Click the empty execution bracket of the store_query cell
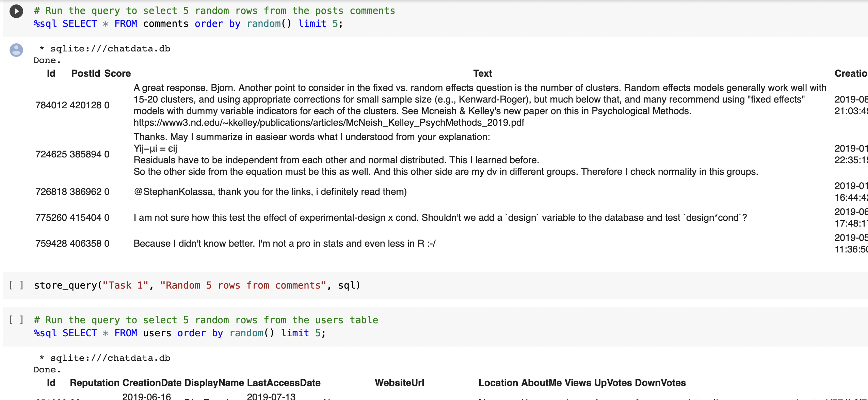Screen dimensions: 868x400 [x=17, y=285]
